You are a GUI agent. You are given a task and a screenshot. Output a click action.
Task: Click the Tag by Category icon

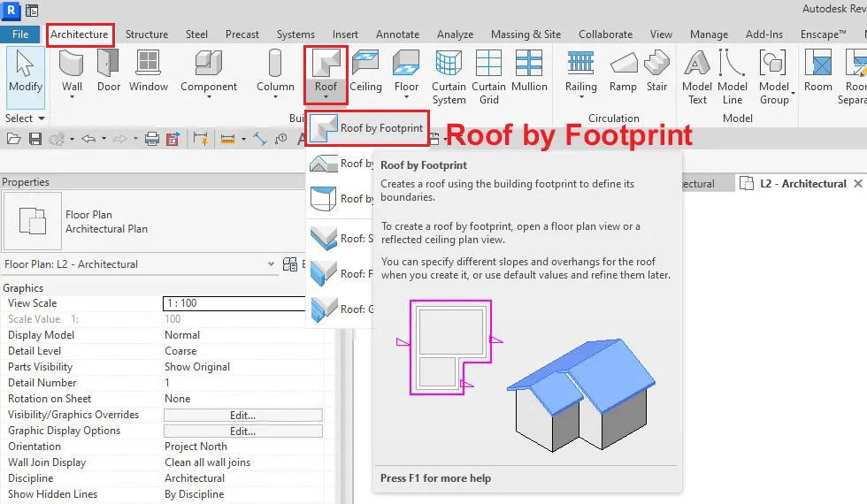tap(281, 138)
